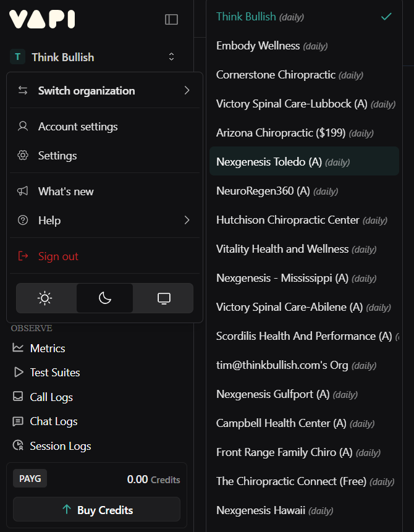Open the Think Bullish organization selector

coord(93,57)
